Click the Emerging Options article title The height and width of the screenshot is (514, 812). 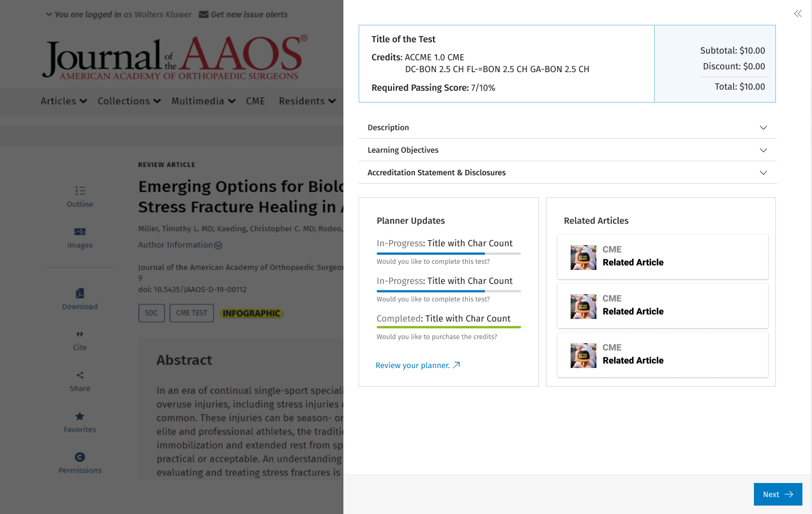[x=241, y=197]
